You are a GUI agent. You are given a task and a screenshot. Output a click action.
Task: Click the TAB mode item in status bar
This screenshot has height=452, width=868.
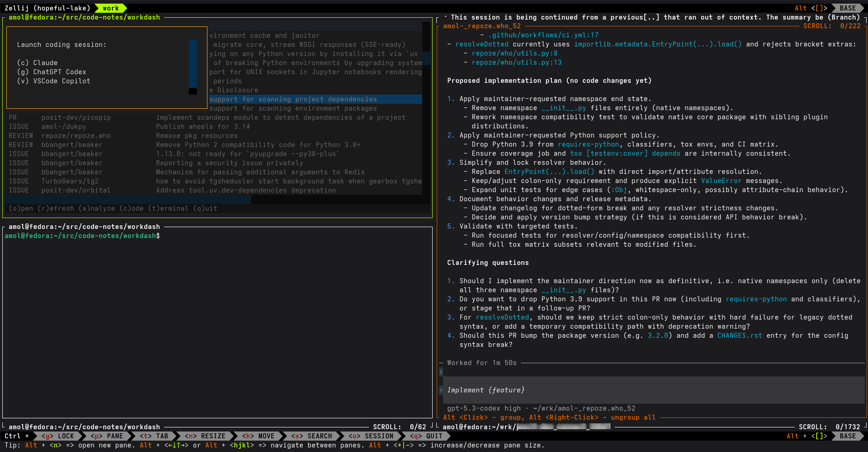[154, 436]
